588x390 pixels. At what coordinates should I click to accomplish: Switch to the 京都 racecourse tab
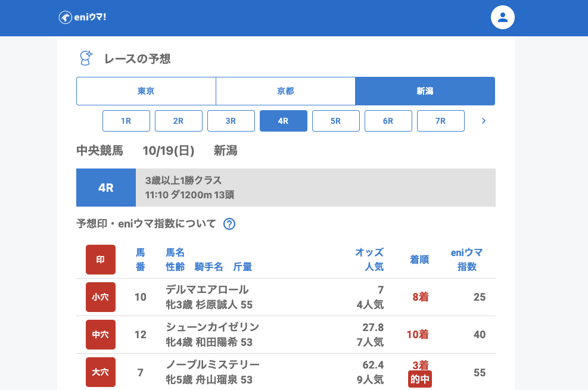tap(285, 91)
